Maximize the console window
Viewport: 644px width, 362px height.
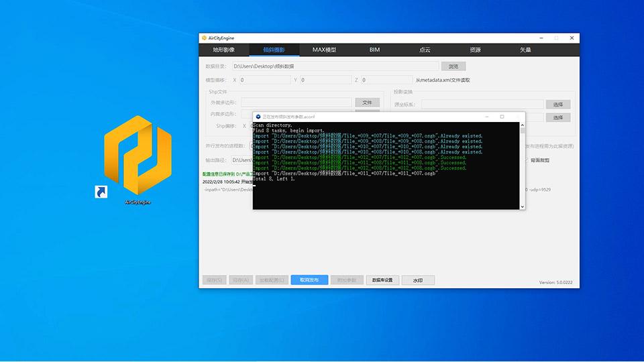[502, 117]
